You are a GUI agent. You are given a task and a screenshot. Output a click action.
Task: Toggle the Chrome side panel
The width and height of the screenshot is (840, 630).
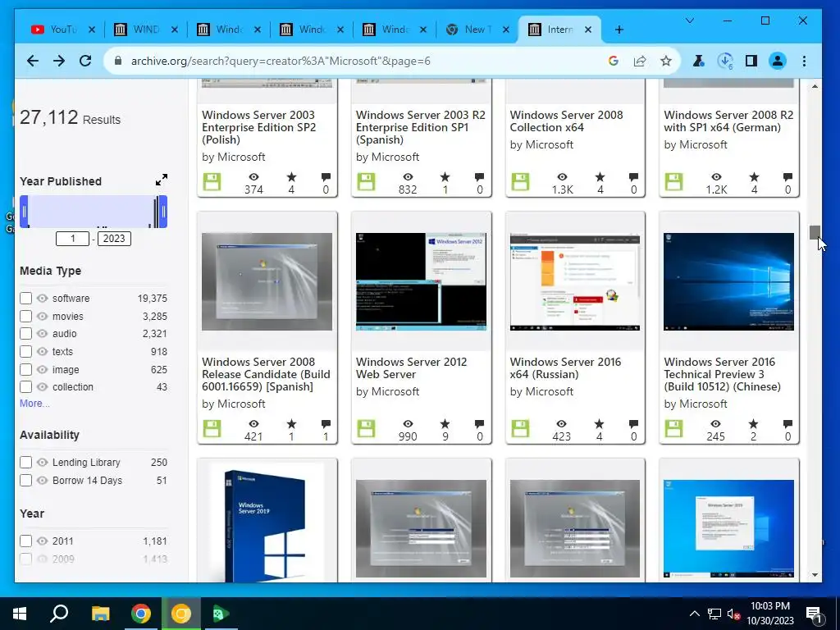point(751,61)
